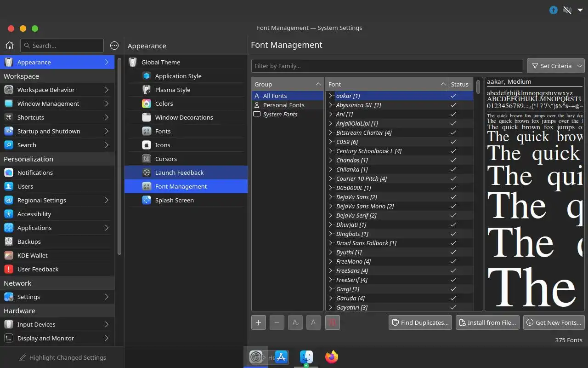Open the App Store icon in dock
The height and width of the screenshot is (368, 588).
(281, 357)
